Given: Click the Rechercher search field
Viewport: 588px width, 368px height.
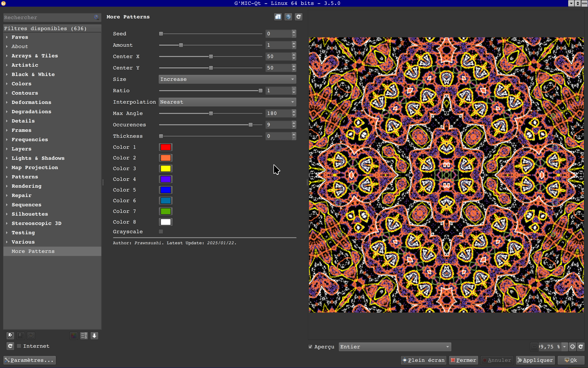Looking at the screenshot, I should click(49, 17).
